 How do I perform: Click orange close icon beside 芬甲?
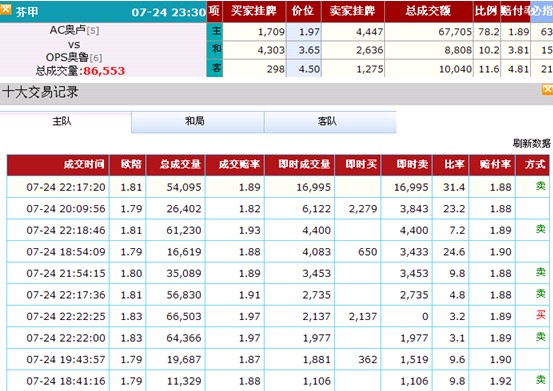pyautogui.click(x=5, y=10)
